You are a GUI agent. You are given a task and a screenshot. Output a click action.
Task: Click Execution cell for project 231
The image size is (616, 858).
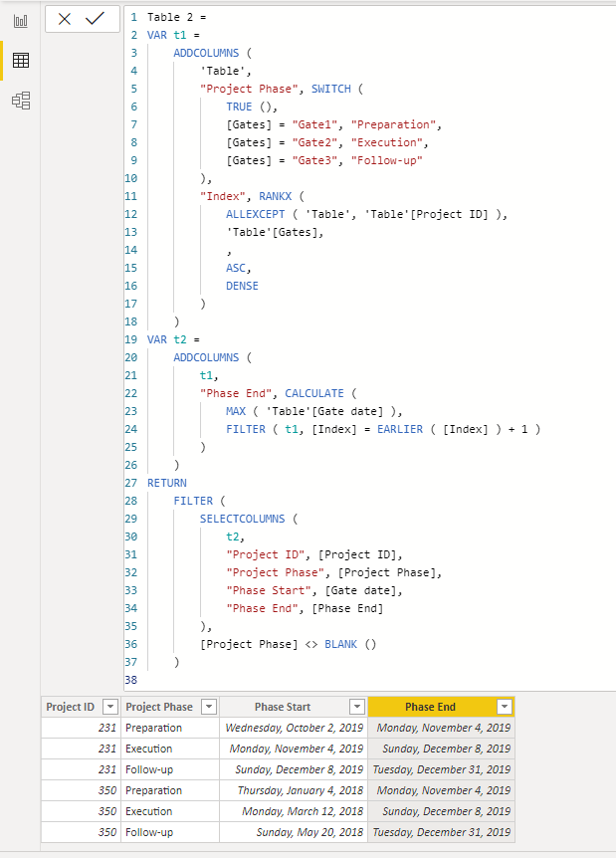click(169, 749)
